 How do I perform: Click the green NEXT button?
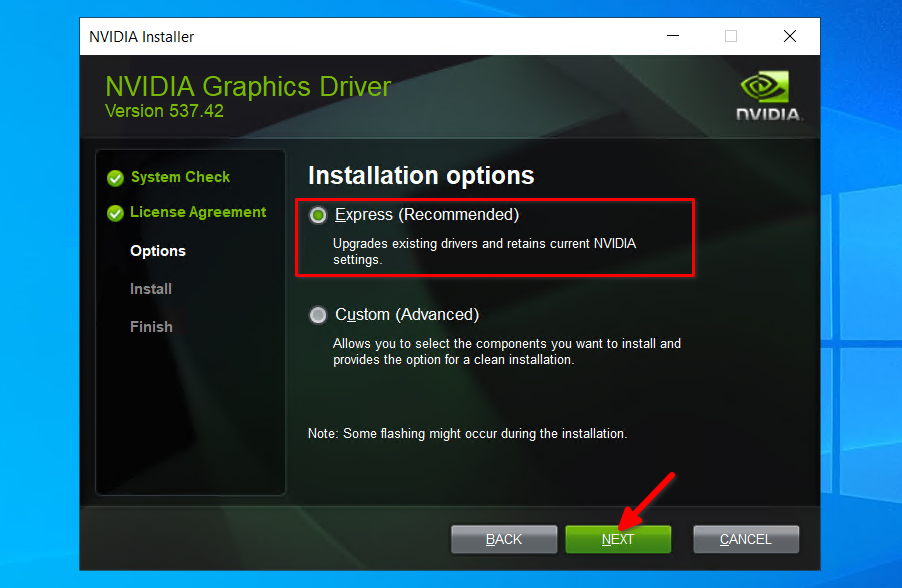618,539
